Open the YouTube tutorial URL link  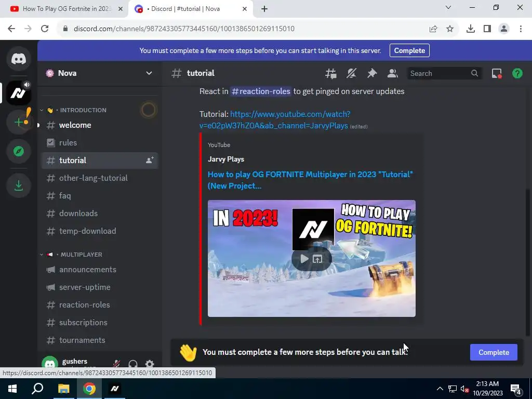click(275, 120)
